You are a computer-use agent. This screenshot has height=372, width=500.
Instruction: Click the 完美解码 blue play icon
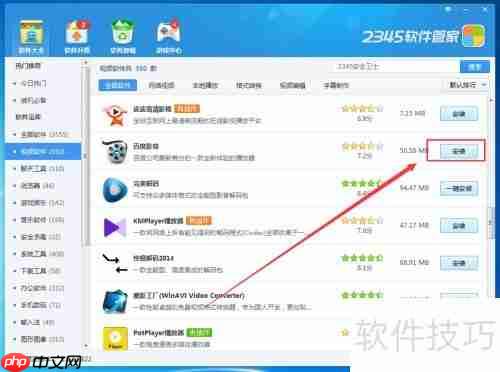(x=115, y=189)
